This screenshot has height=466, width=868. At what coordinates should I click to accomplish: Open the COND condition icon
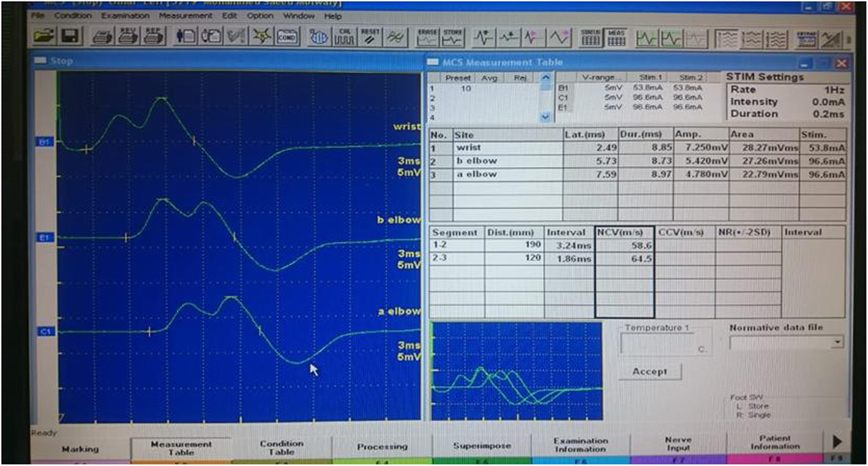287,36
